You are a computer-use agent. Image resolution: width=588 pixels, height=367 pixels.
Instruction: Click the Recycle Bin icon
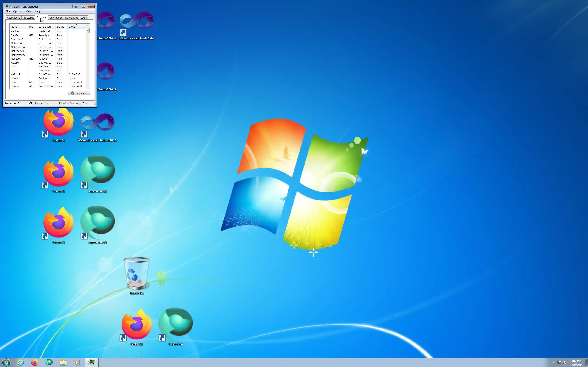pyautogui.click(x=136, y=274)
